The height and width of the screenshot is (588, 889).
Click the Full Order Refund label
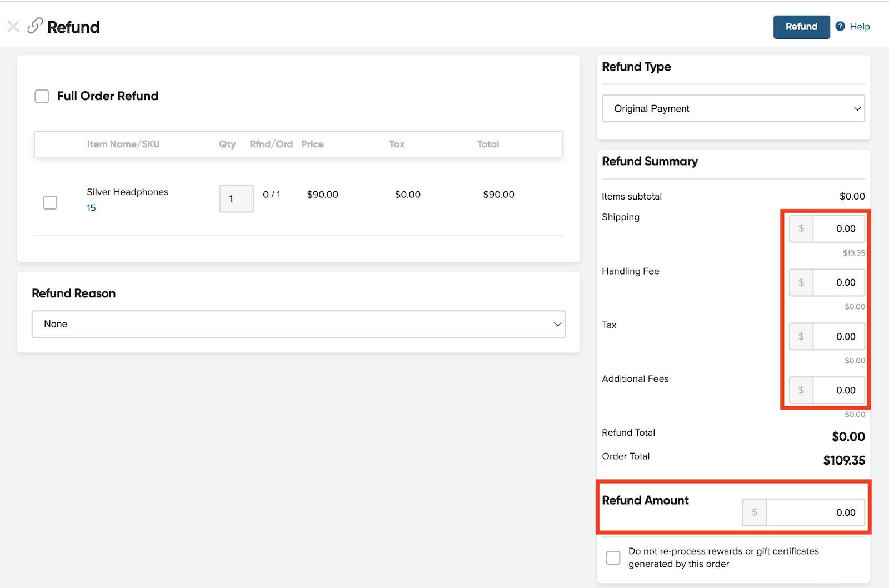click(108, 96)
